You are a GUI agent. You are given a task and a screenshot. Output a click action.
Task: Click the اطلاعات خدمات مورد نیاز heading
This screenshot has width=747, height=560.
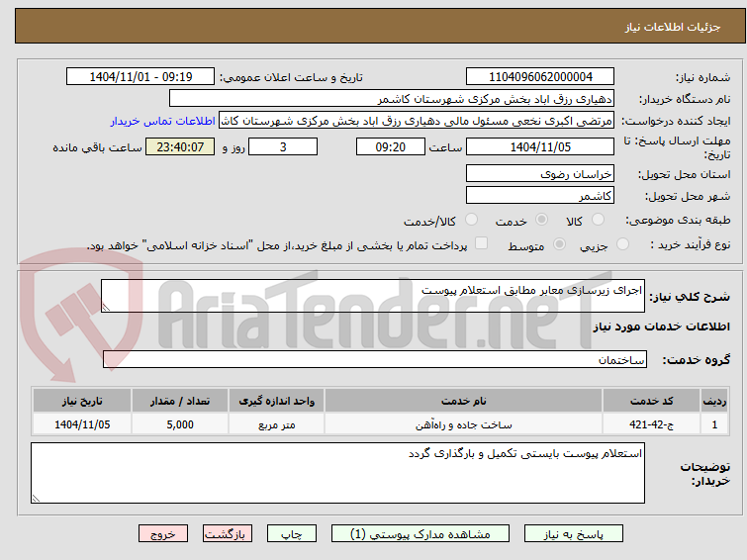pyautogui.click(x=661, y=327)
